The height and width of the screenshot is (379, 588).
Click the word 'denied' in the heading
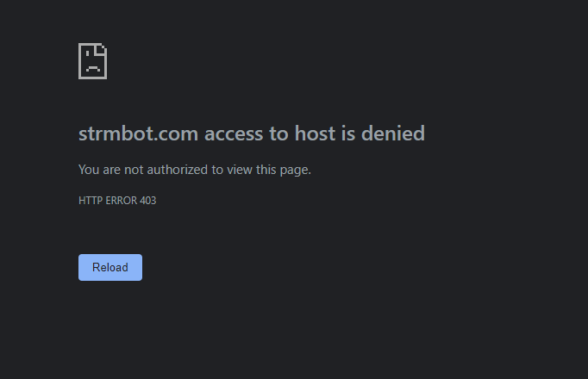[x=394, y=134]
